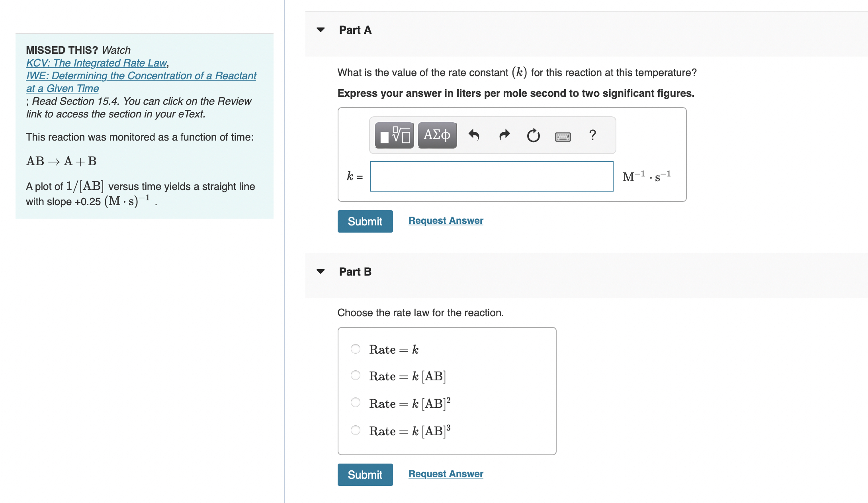Select the Rate = k[AB] option
The width and height of the screenshot is (868, 503).
pyautogui.click(x=355, y=375)
